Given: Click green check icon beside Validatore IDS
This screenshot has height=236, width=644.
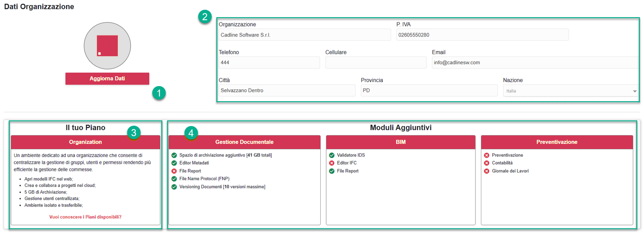Looking at the screenshot, I should (x=332, y=155).
